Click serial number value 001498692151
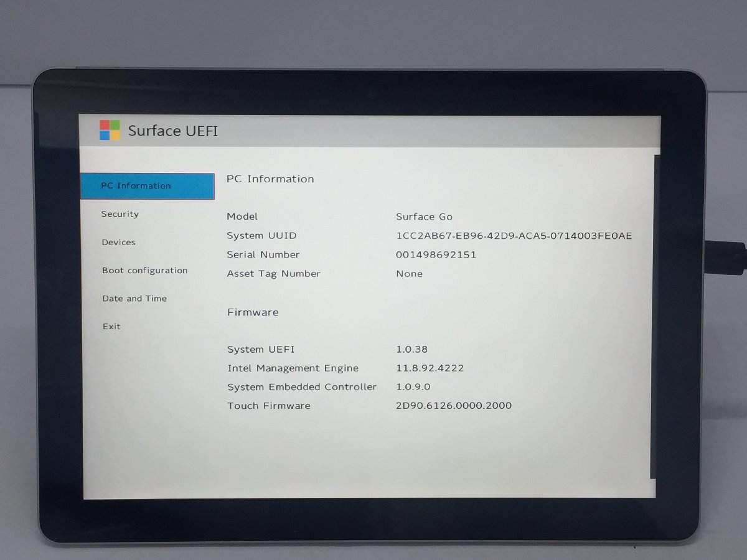The image size is (747, 560). pos(436,254)
